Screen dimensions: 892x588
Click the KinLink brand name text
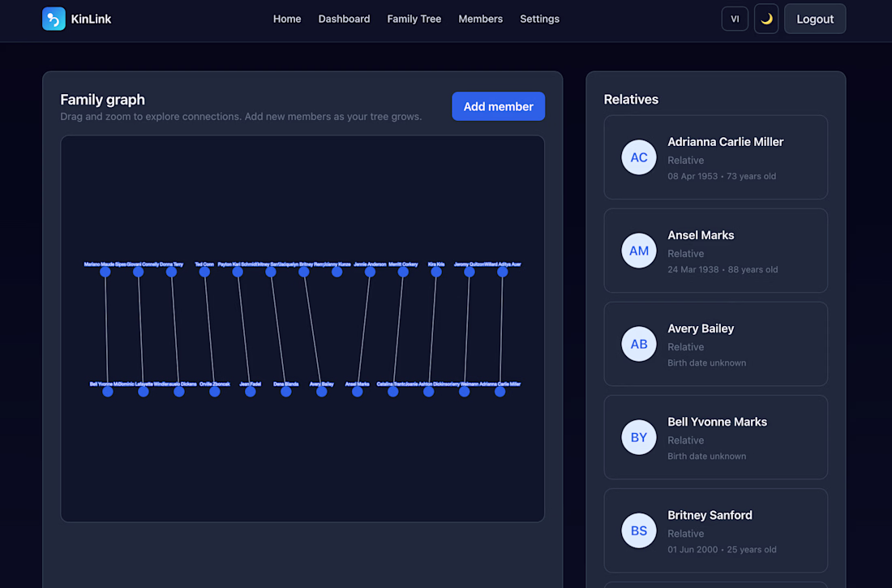coord(91,19)
